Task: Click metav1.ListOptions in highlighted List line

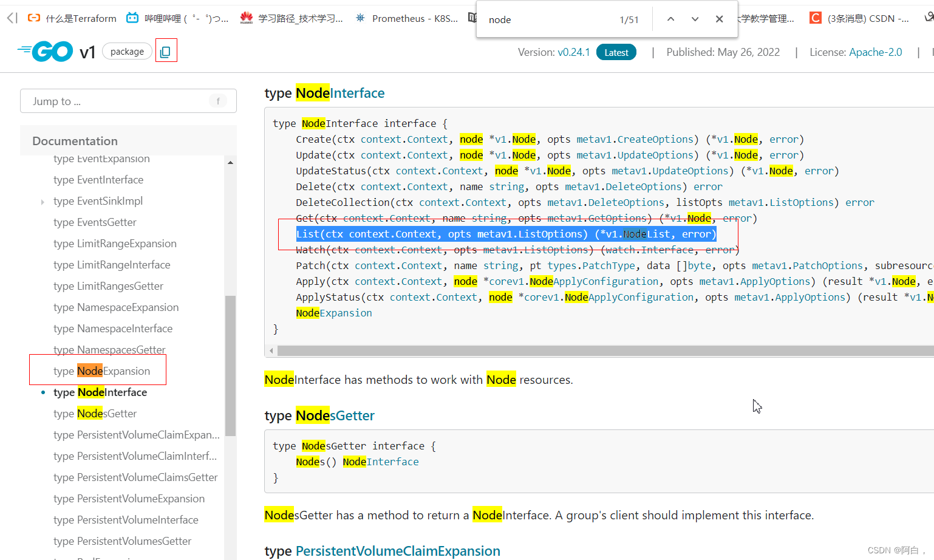Action: (x=530, y=234)
